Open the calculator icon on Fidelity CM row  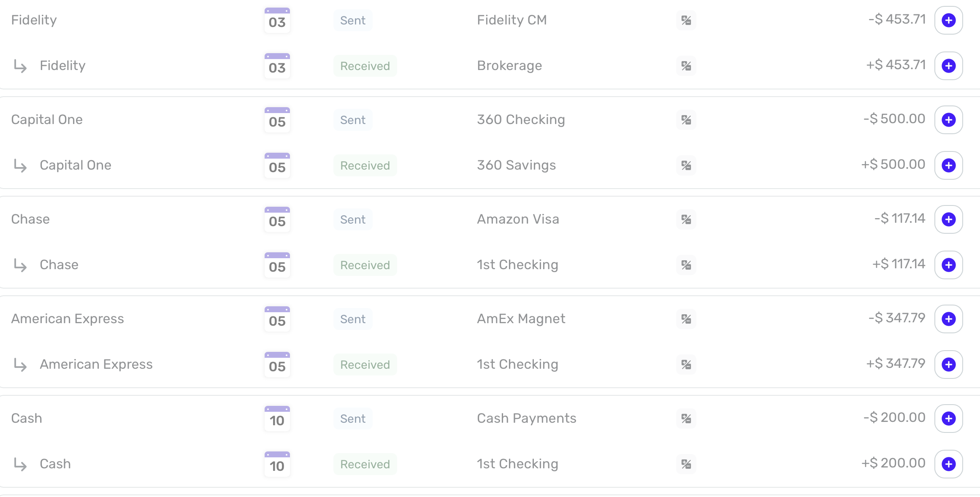pyautogui.click(x=686, y=20)
